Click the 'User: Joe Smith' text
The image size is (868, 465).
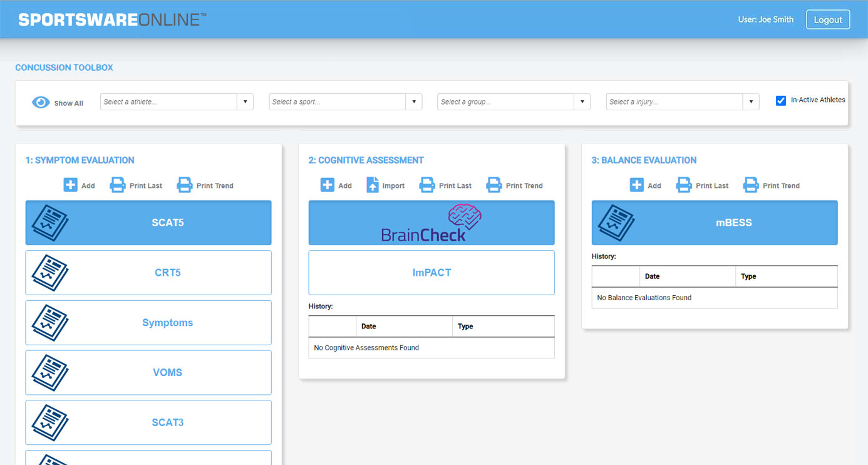click(x=766, y=19)
